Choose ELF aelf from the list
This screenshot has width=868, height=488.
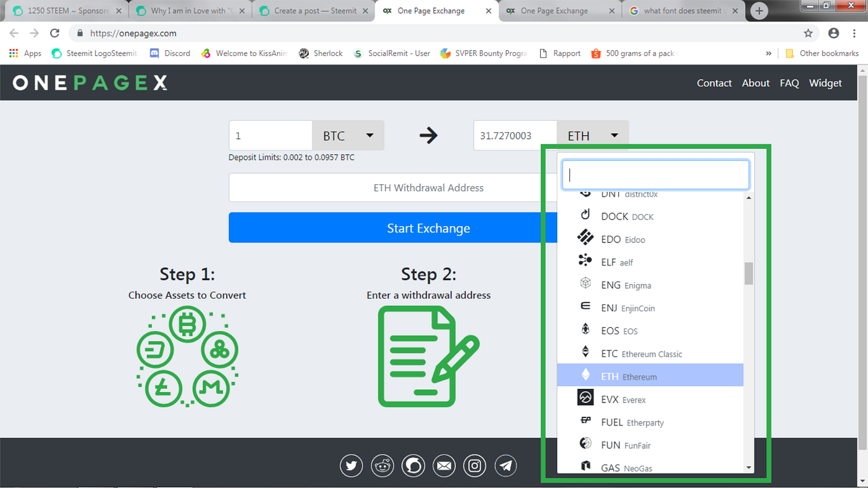pos(650,262)
